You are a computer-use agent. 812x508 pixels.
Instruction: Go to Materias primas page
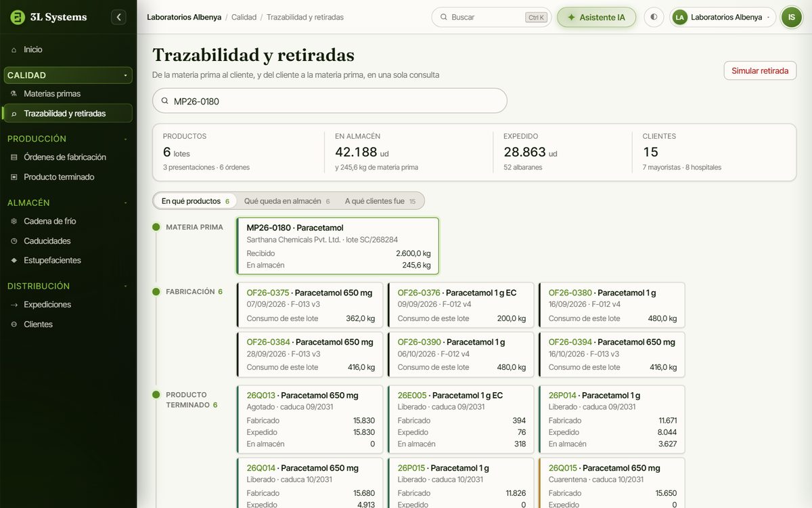point(68,93)
